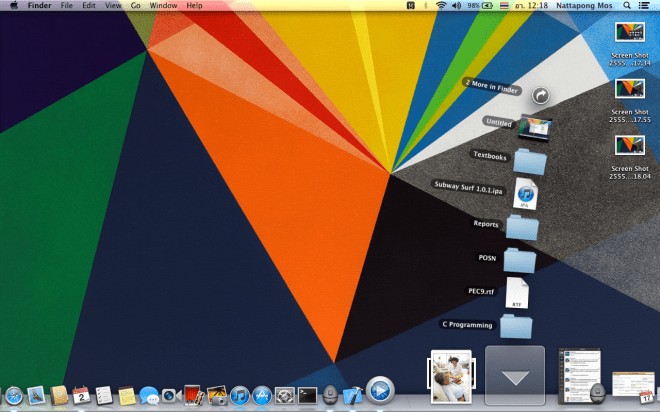Open photo documents stack in Dock
Image resolution: width=660 pixels, height=412 pixels.
click(x=451, y=377)
